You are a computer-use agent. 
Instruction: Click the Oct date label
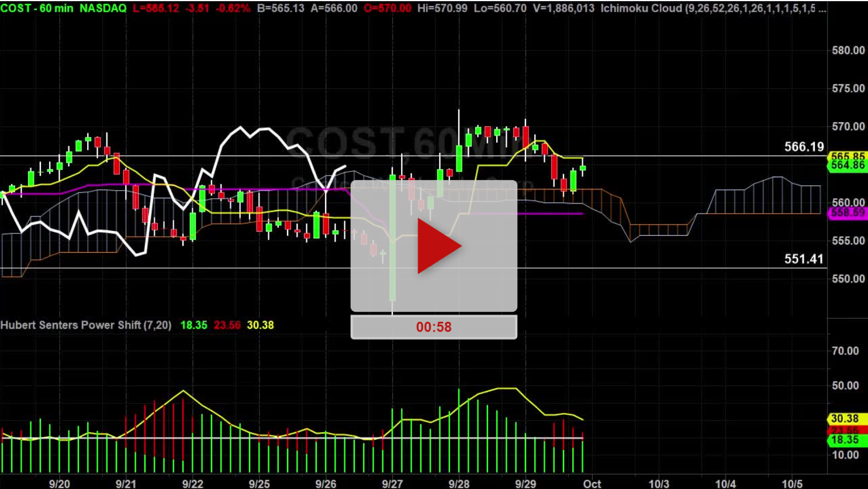pyautogui.click(x=592, y=484)
